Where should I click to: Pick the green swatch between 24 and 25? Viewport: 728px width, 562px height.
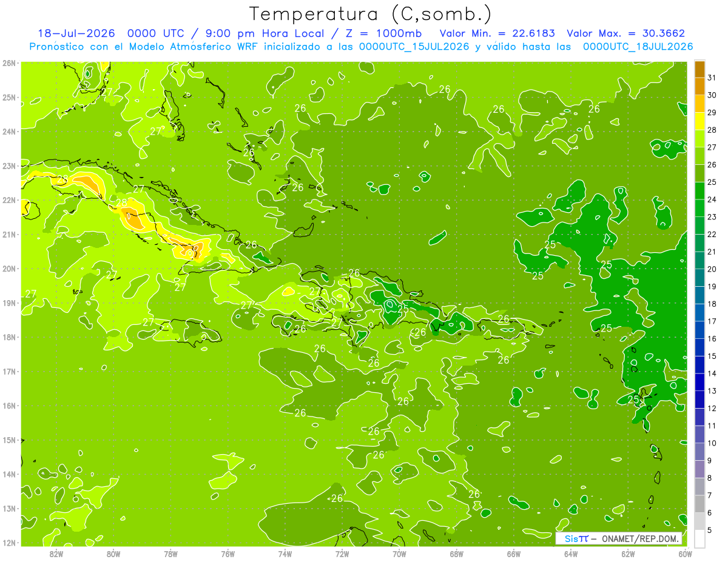click(x=699, y=191)
